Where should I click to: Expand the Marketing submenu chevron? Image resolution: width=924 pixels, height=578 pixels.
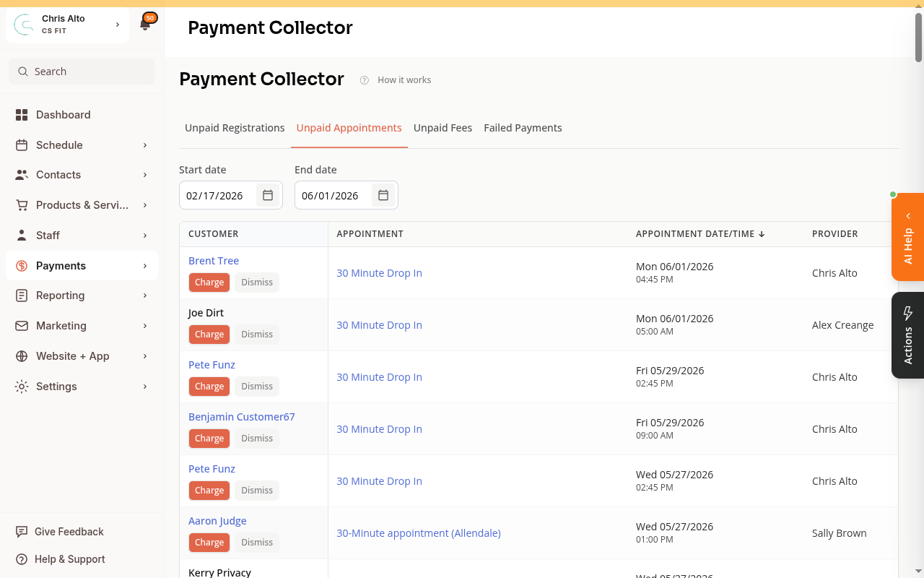145,326
